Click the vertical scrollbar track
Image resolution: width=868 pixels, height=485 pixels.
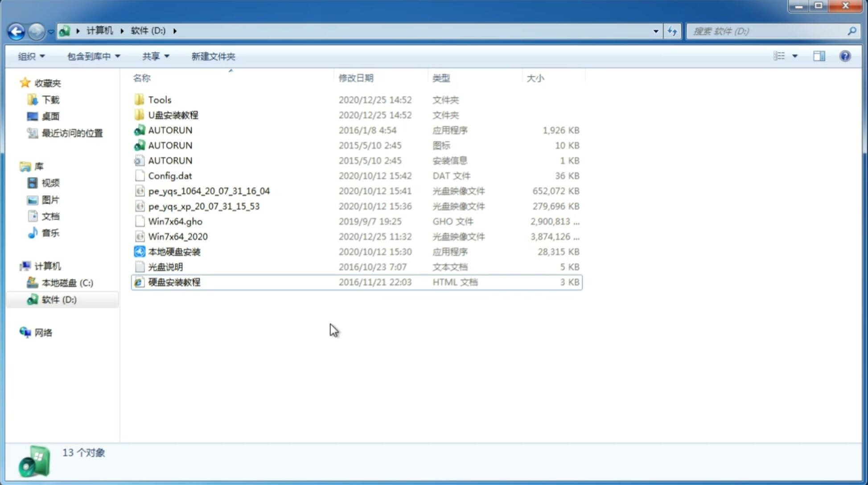pyautogui.click(x=861, y=238)
